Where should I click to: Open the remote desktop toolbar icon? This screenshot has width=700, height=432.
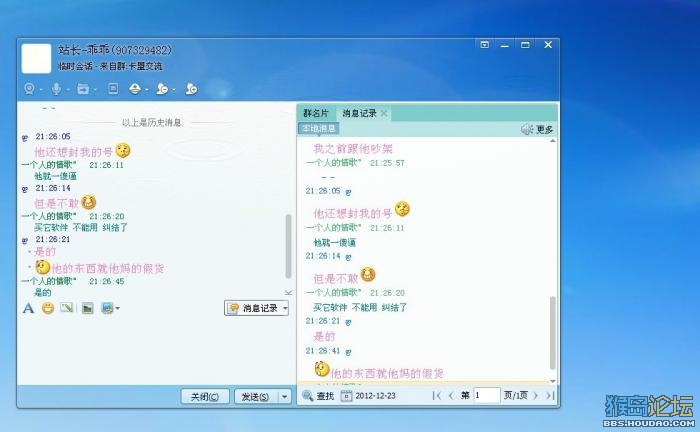pos(113,89)
